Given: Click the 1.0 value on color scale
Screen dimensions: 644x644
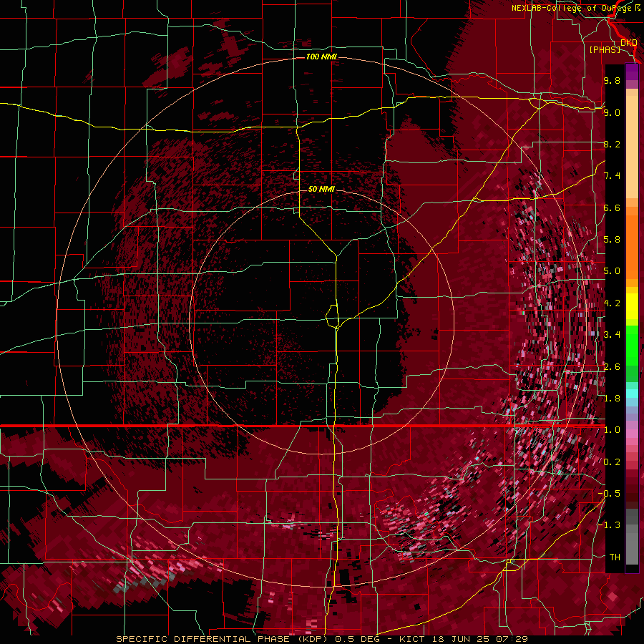Looking at the screenshot, I should pyautogui.click(x=612, y=430).
